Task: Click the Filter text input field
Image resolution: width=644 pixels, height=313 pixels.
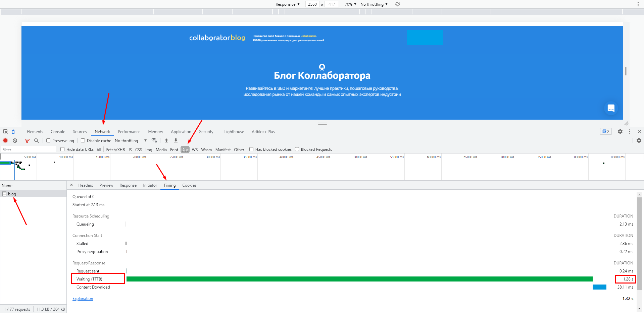Action: tap(29, 150)
